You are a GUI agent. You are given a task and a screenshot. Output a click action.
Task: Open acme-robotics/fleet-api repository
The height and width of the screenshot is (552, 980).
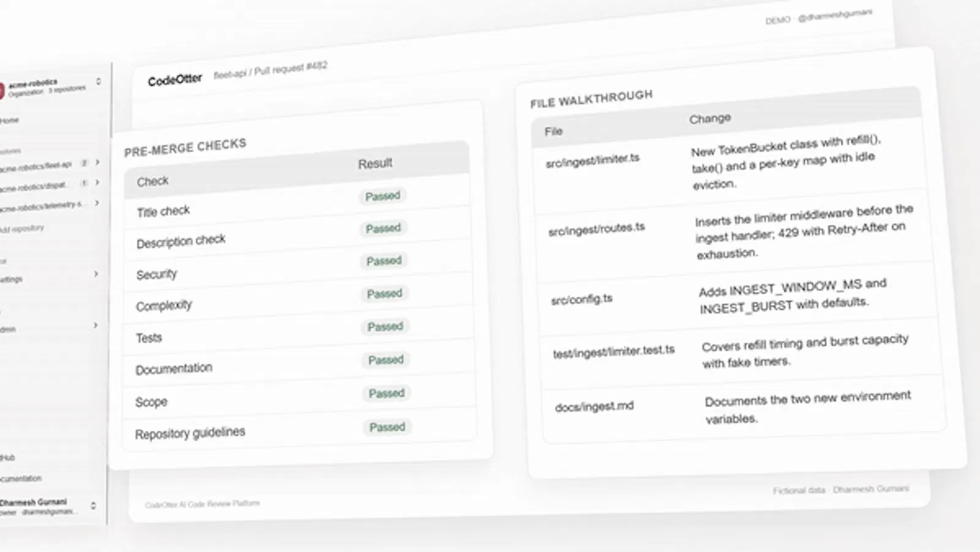click(x=36, y=166)
